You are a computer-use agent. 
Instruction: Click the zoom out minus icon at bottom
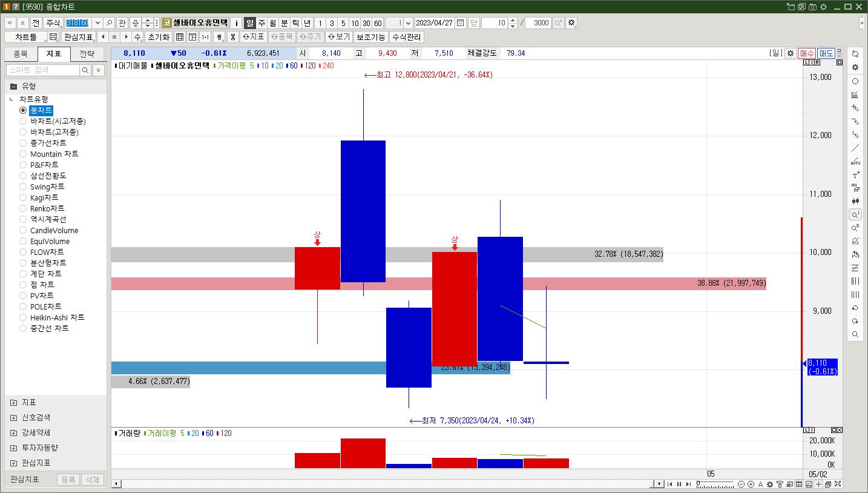click(741, 484)
